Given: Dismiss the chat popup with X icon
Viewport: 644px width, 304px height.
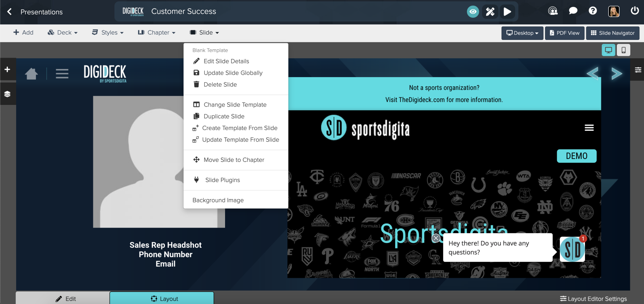Looking at the screenshot, I should coord(436,238).
